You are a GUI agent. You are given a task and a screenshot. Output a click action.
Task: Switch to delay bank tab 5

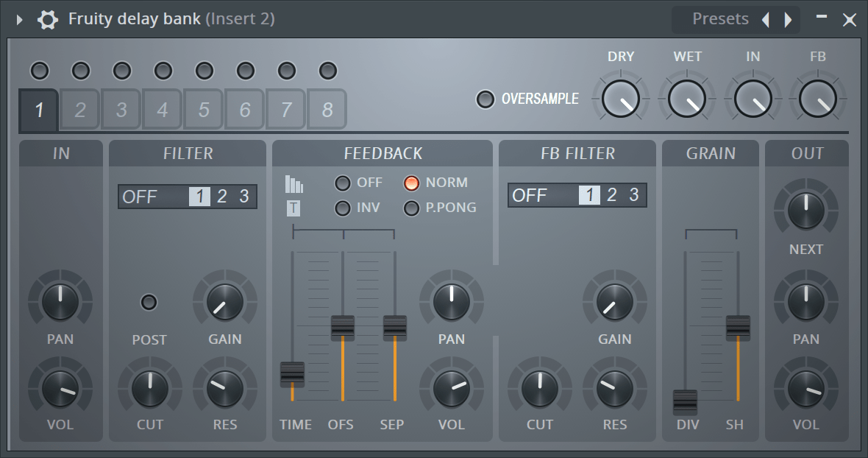204,110
